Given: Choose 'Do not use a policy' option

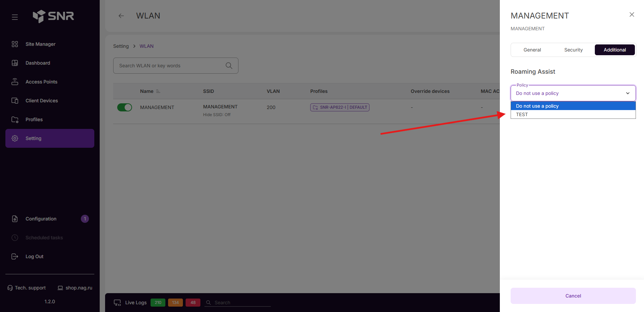Looking at the screenshot, I should pos(573,106).
